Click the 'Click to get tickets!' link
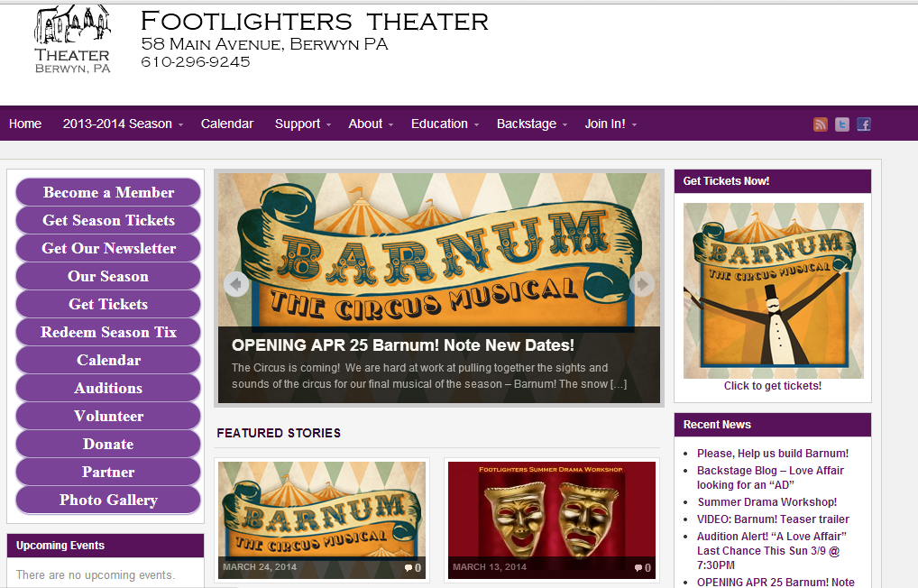918x588 pixels. pyautogui.click(x=772, y=386)
